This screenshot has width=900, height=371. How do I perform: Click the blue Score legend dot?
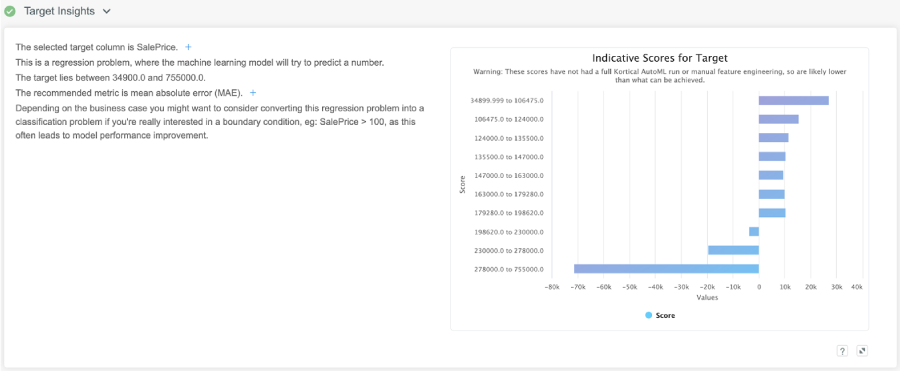click(x=649, y=315)
